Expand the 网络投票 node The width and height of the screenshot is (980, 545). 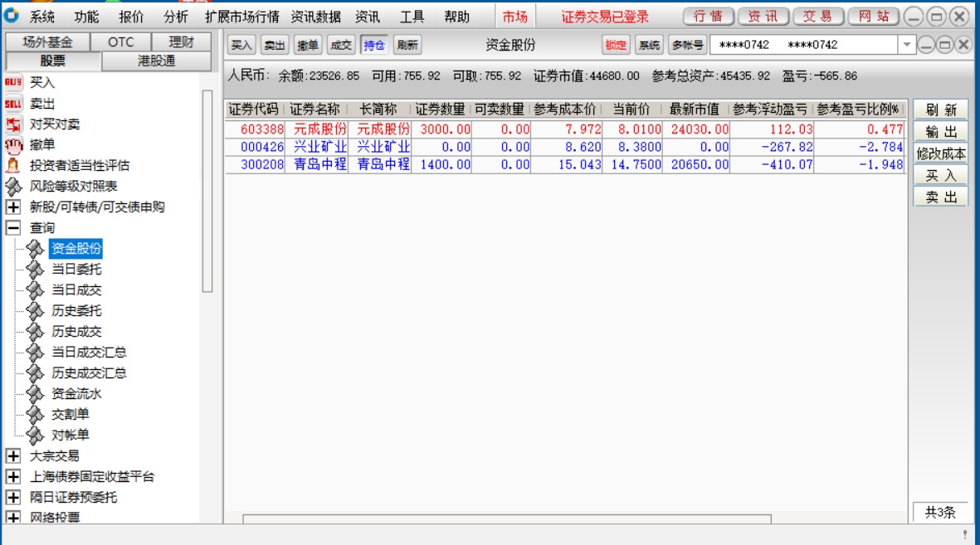(x=13, y=518)
